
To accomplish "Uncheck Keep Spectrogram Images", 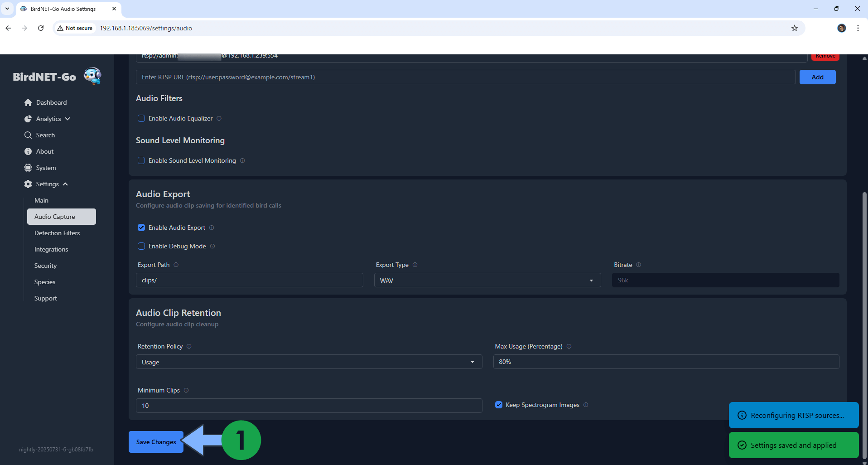I will [499, 405].
